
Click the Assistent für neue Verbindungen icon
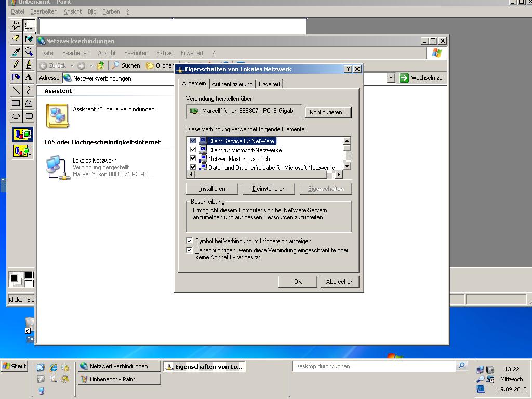[58, 116]
